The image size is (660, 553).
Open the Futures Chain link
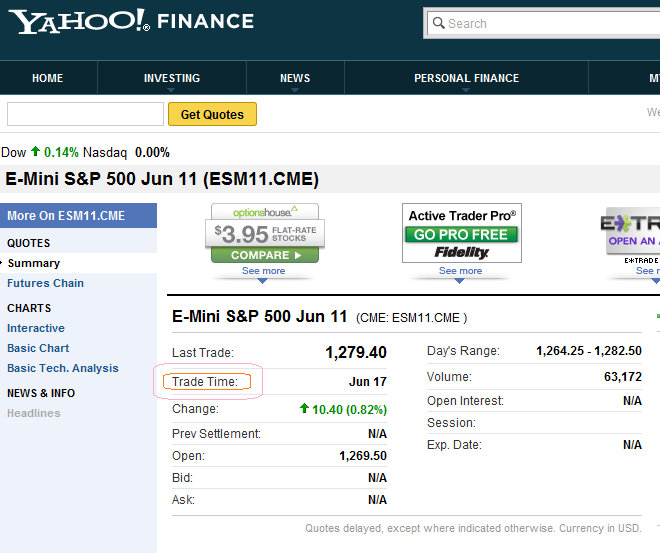pos(45,283)
